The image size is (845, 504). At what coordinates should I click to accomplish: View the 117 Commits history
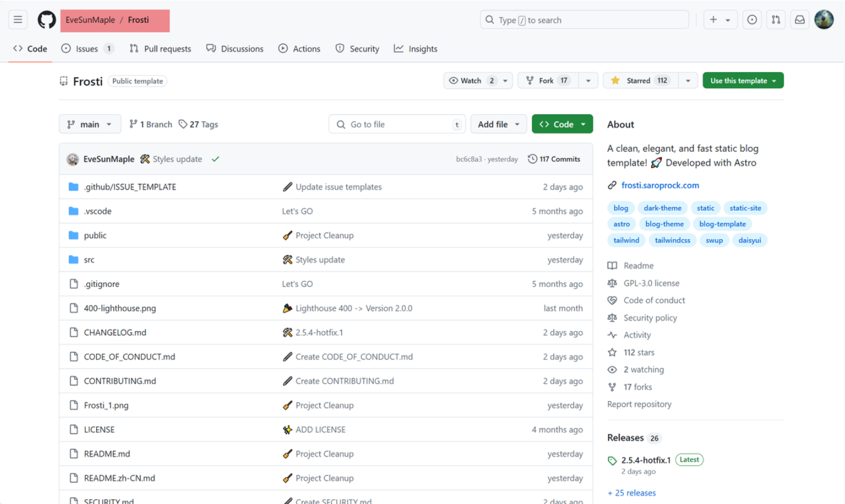coord(554,159)
